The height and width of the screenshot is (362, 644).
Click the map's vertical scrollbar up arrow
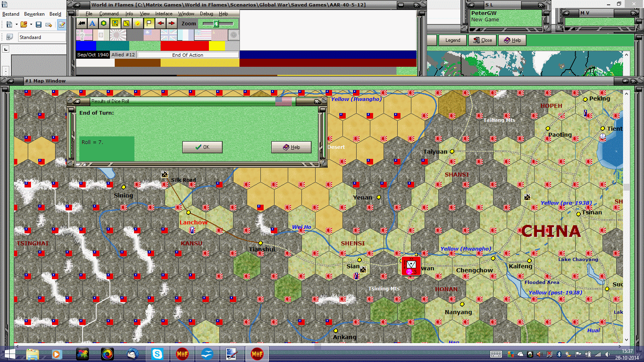tap(626, 93)
